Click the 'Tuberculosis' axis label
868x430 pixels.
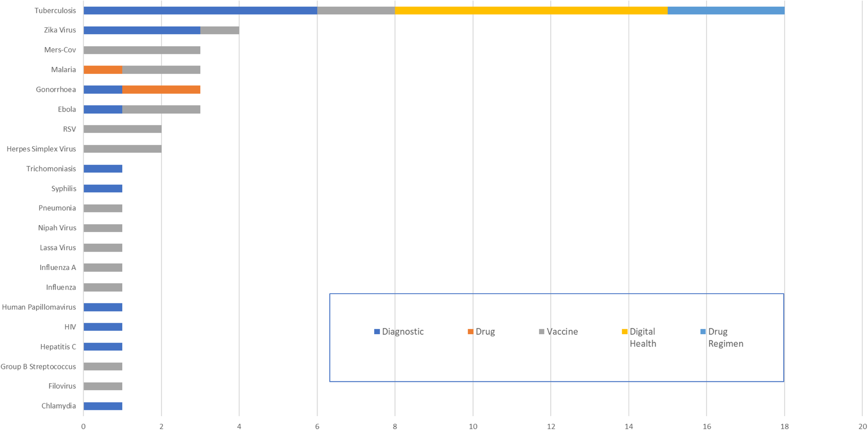coord(55,11)
